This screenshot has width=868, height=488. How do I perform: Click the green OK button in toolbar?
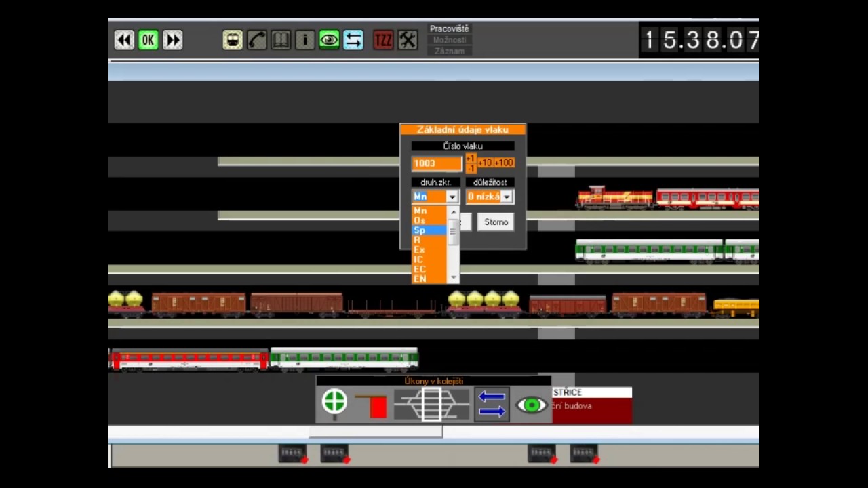point(148,40)
